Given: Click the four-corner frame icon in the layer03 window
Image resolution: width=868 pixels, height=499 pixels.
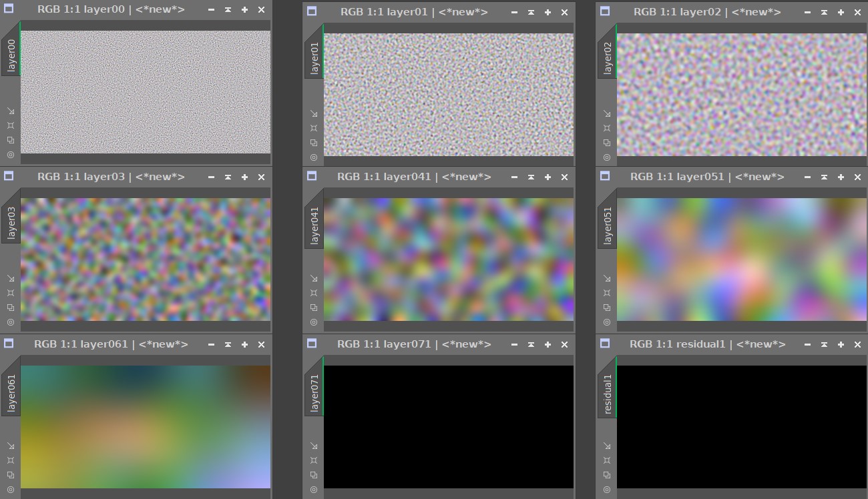Looking at the screenshot, I should 11,293.
